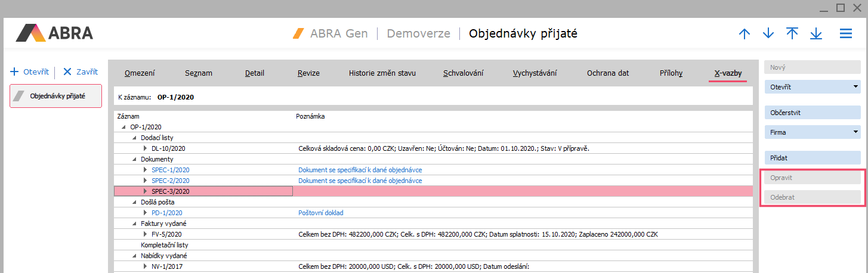Click the plus Otevřít icon
The width and height of the screenshot is (868, 273).
[x=14, y=72]
